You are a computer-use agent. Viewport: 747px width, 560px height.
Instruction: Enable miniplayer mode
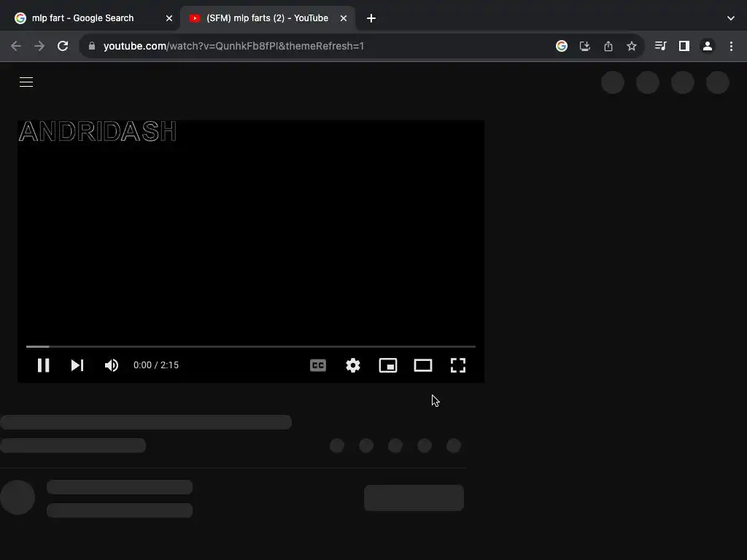click(x=388, y=365)
